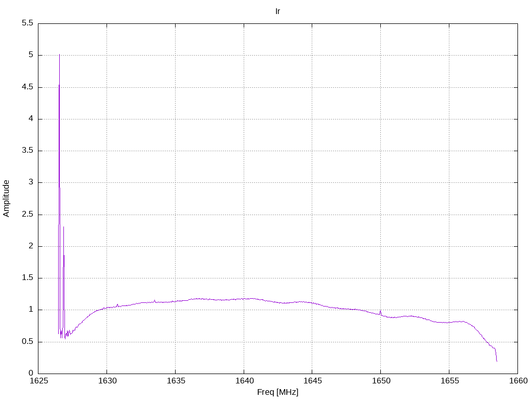Select the y-axis tick label "5.5"

(28, 23)
